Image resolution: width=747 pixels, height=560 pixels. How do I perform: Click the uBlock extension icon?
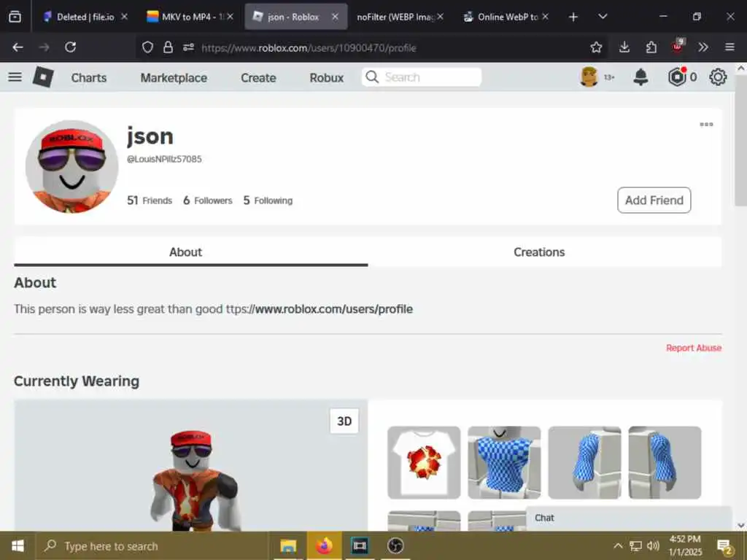pyautogui.click(x=678, y=46)
